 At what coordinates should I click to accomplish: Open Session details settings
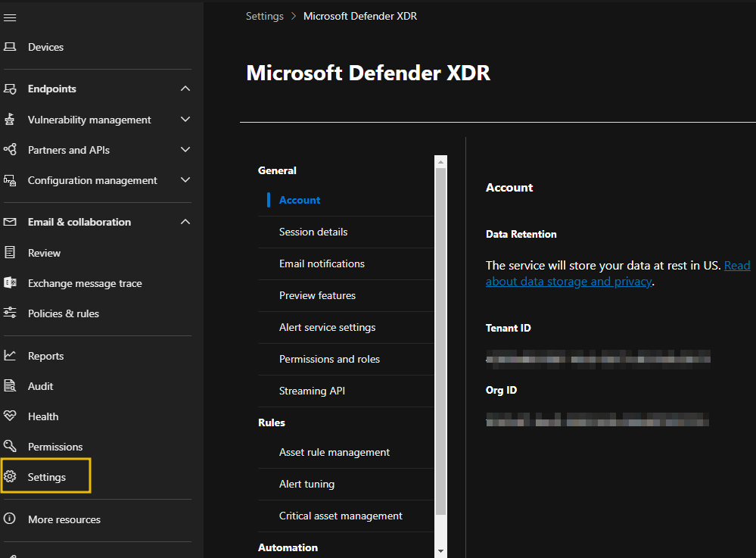[313, 232]
